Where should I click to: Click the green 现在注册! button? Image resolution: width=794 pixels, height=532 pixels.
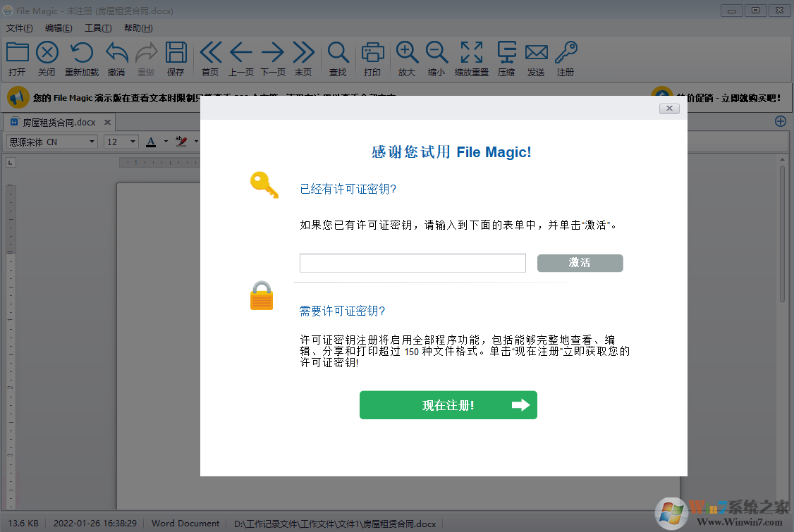pos(448,405)
